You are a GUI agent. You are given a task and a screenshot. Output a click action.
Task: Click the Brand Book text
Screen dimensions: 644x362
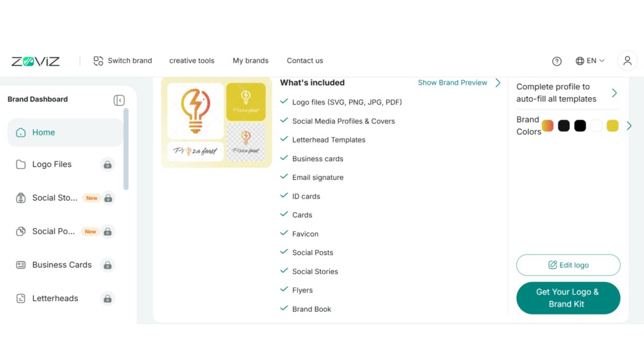point(312,309)
